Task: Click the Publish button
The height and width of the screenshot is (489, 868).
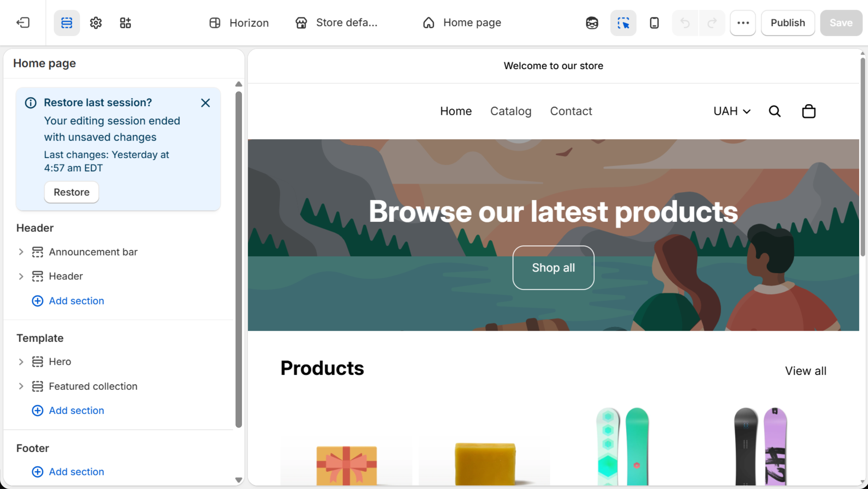Action: tap(787, 23)
